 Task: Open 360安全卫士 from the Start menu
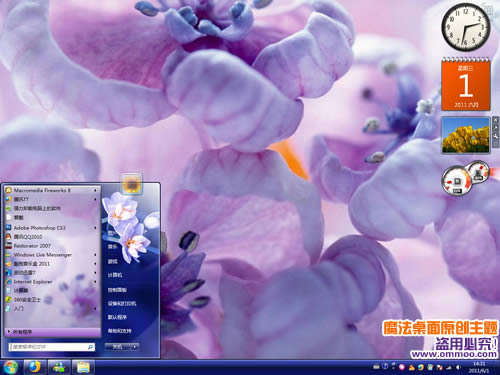pos(52,300)
